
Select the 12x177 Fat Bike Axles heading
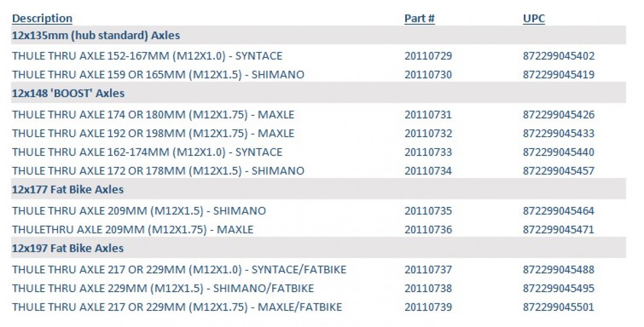point(68,190)
